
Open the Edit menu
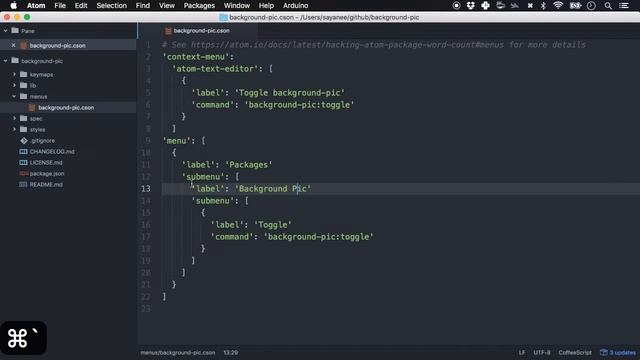tap(81, 5)
